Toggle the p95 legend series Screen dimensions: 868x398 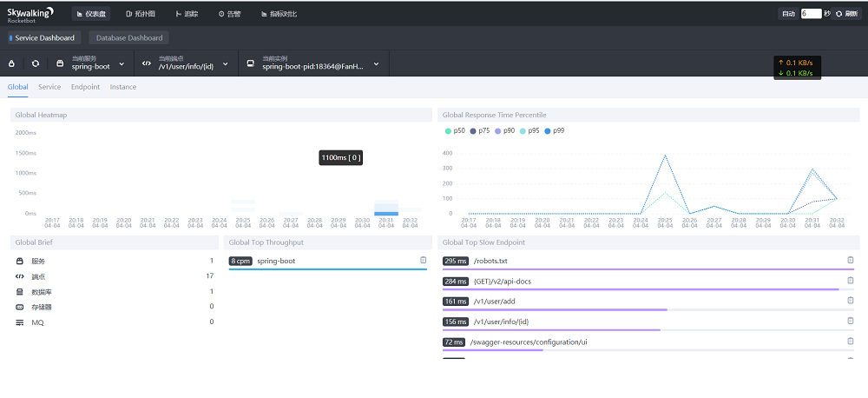[x=529, y=131]
